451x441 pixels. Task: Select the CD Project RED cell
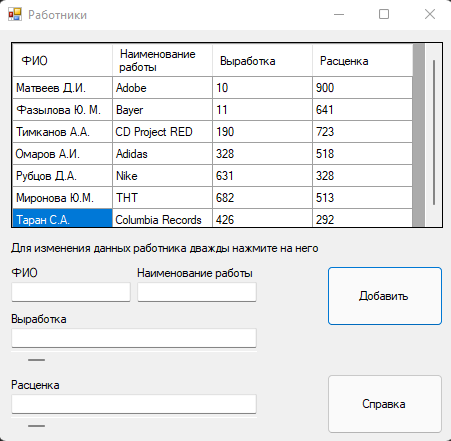pyautogui.click(x=162, y=132)
